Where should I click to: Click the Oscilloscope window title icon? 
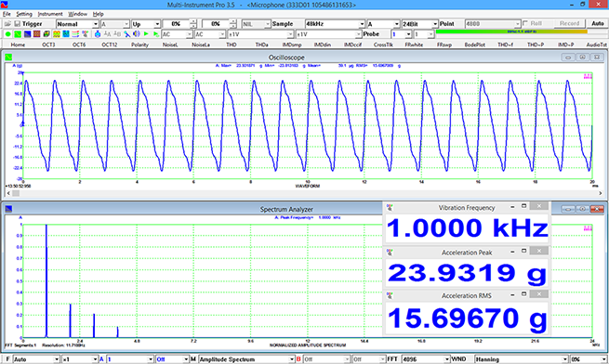coord(8,58)
